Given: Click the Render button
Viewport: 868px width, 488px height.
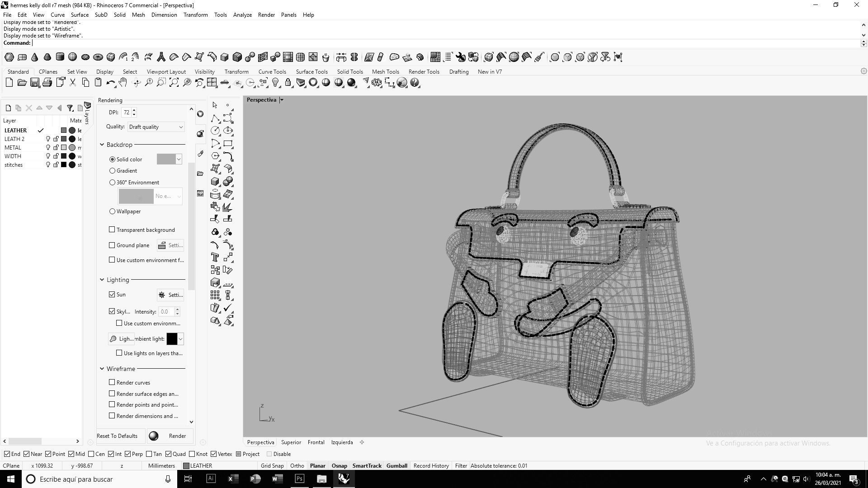Looking at the screenshot, I should click(x=170, y=436).
